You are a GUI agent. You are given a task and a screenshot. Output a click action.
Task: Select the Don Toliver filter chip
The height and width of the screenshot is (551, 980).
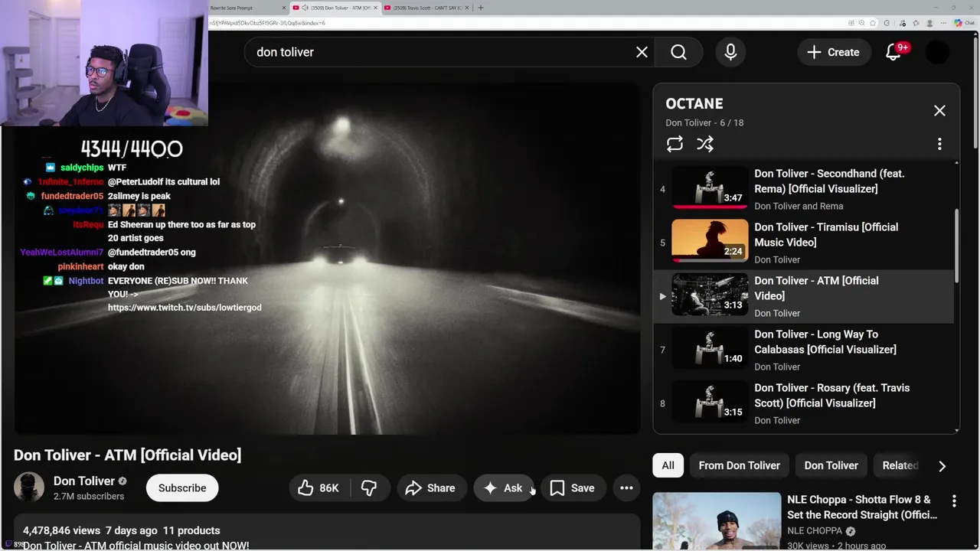(x=831, y=465)
